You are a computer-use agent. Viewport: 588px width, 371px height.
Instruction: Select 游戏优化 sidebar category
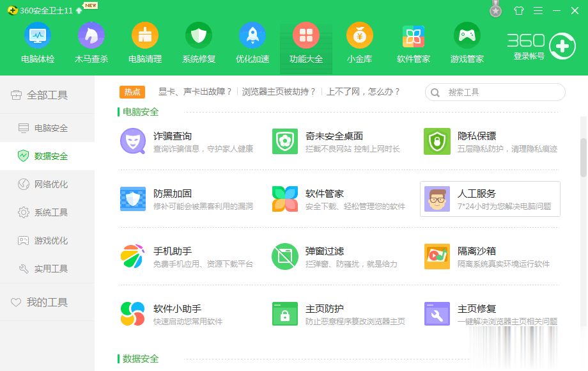pos(47,241)
